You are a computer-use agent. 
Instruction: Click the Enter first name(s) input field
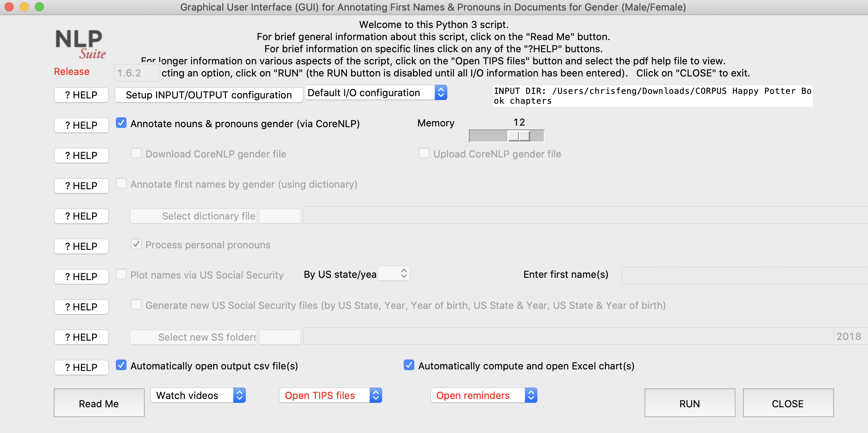click(x=745, y=276)
